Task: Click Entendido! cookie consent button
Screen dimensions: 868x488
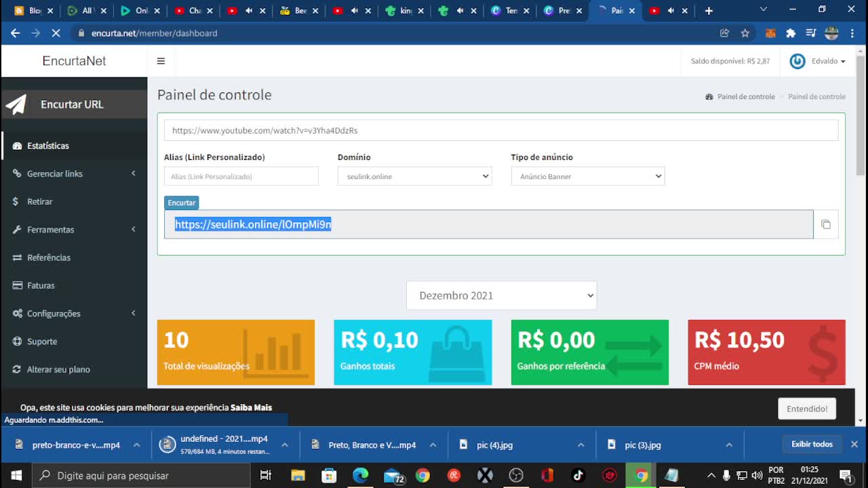Action: 807,409
